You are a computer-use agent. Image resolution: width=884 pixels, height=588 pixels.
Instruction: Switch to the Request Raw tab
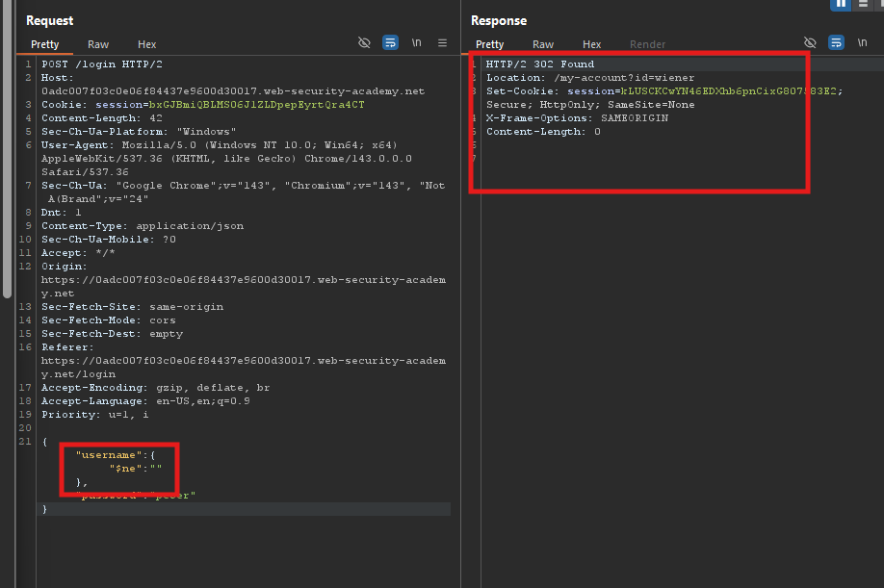(x=98, y=44)
